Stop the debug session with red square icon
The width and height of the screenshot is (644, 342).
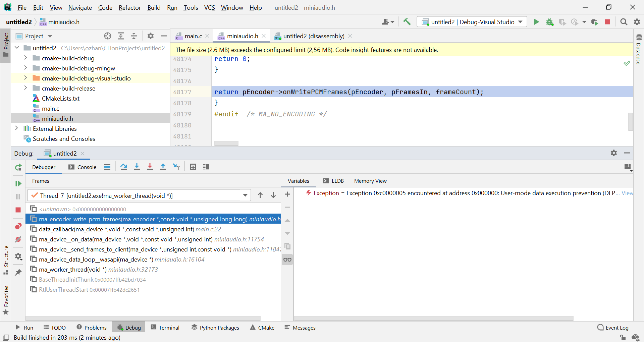click(x=18, y=210)
